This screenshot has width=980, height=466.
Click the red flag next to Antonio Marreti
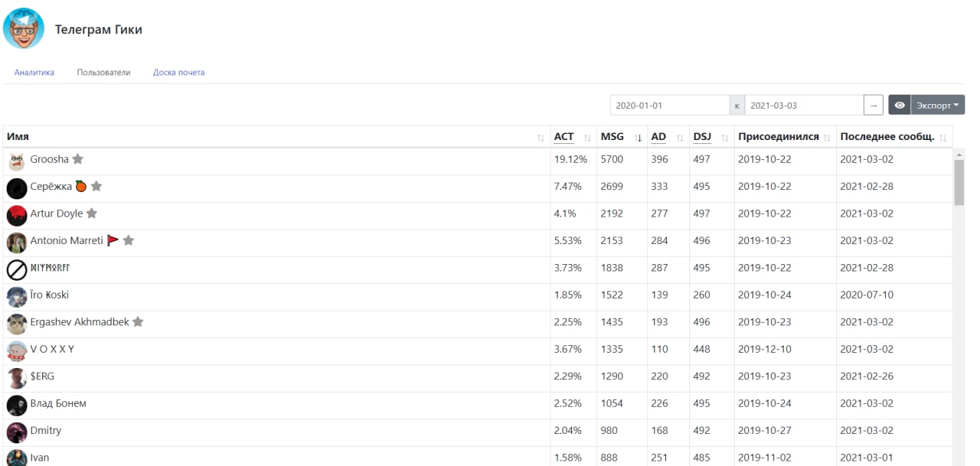113,240
